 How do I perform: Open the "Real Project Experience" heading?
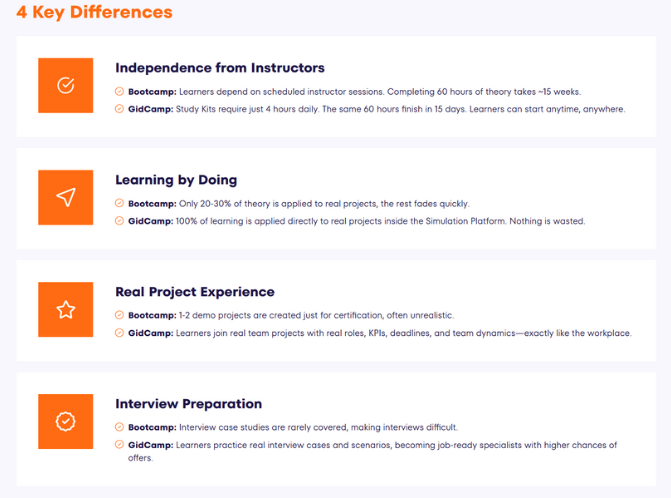[x=195, y=292]
